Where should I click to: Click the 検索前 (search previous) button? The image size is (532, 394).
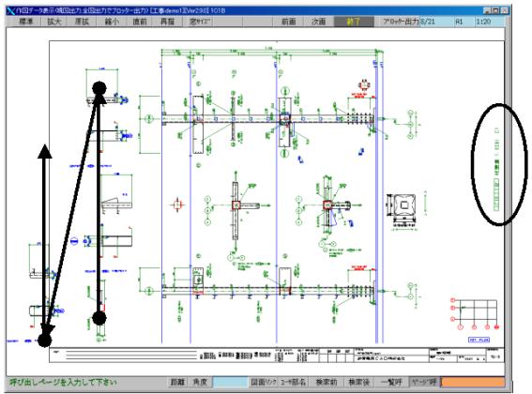point(327,382)
